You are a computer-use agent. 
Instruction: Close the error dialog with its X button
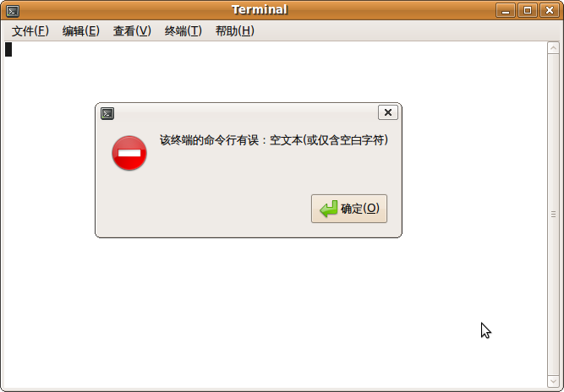pyautogui.click(x=388, y=112)
